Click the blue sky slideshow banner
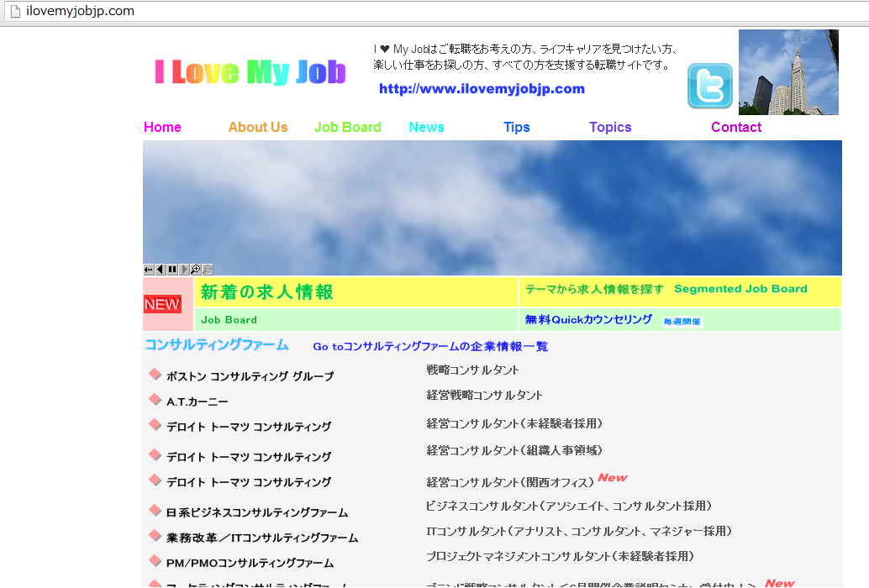 [492, 207]
